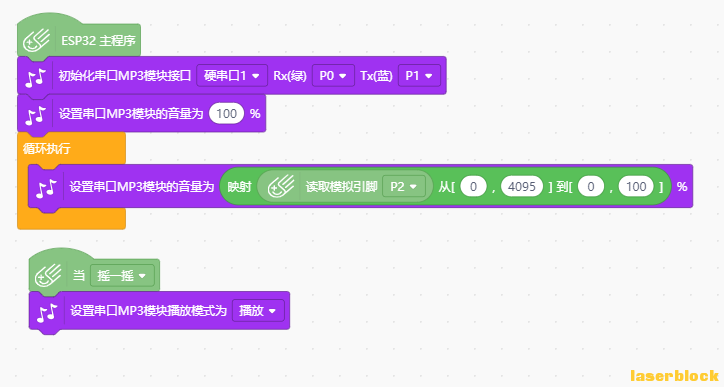This screenshot has width=724, height=387.
Task: Click music note icon on volume 100 block
Action: coord(36,115)
